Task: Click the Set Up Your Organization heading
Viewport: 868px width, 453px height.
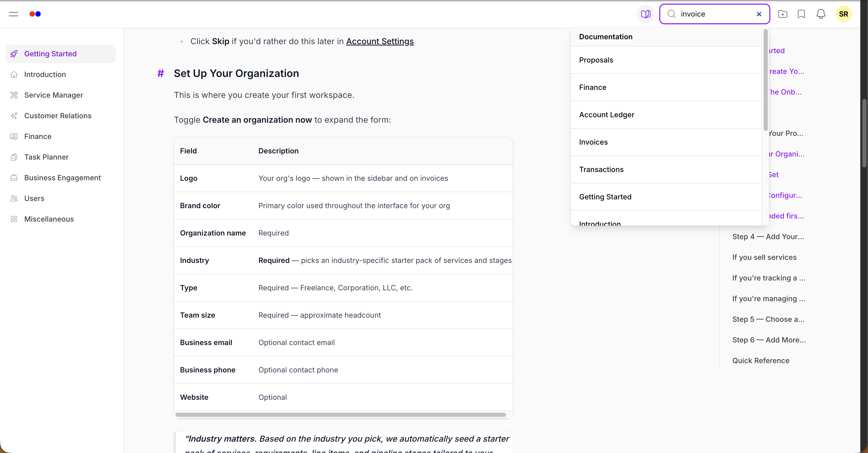Action: [x=236, y=73]
